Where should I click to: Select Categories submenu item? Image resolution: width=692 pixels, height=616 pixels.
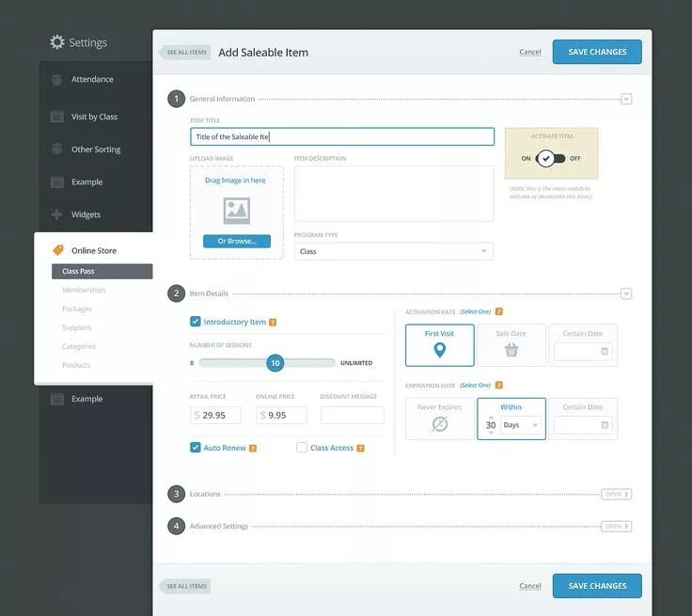pos(79,346)
